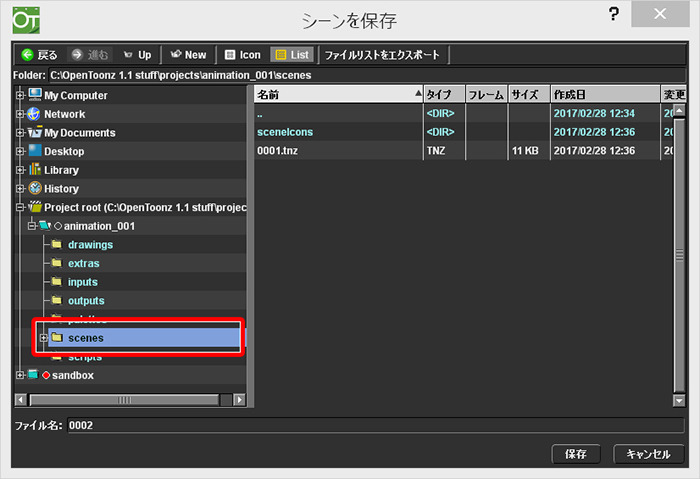Open help with the question mark
700x479 pixels.
(614, 14)
